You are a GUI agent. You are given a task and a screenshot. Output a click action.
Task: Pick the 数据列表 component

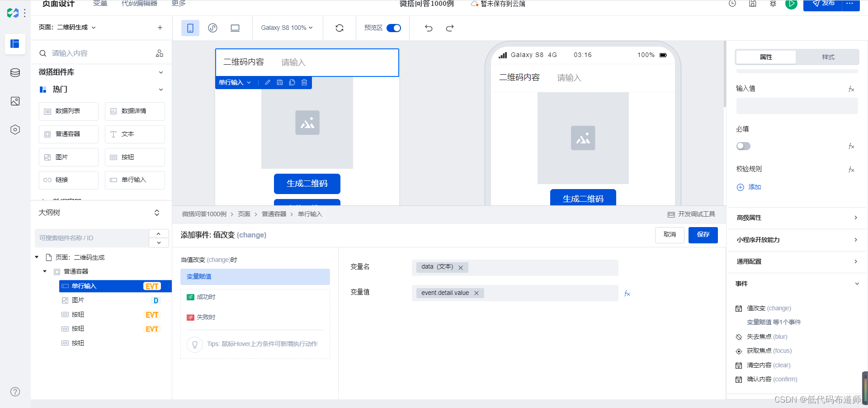tap(68, 111)
